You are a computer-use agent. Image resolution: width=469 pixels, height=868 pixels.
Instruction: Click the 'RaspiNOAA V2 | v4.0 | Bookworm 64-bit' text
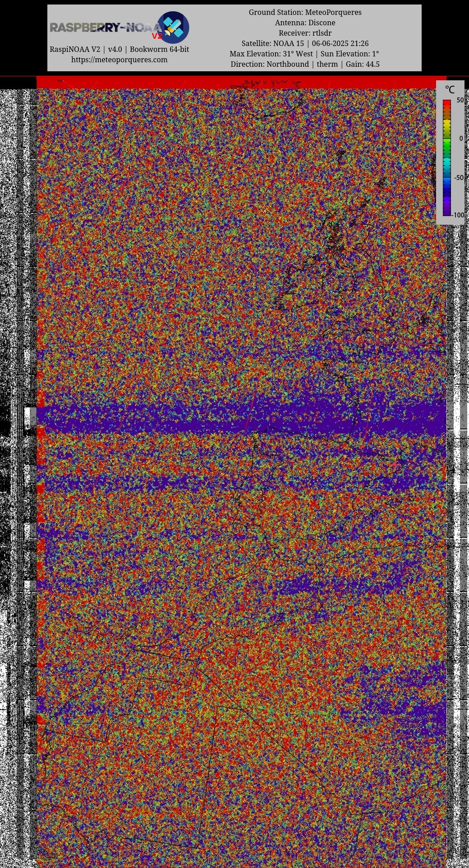(119, 49)
